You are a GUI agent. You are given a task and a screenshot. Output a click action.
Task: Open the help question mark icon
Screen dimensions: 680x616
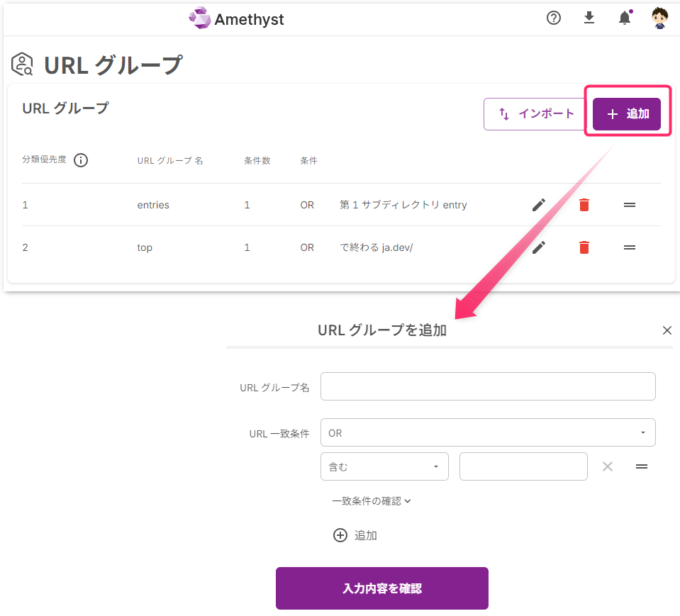pos(553,18)
